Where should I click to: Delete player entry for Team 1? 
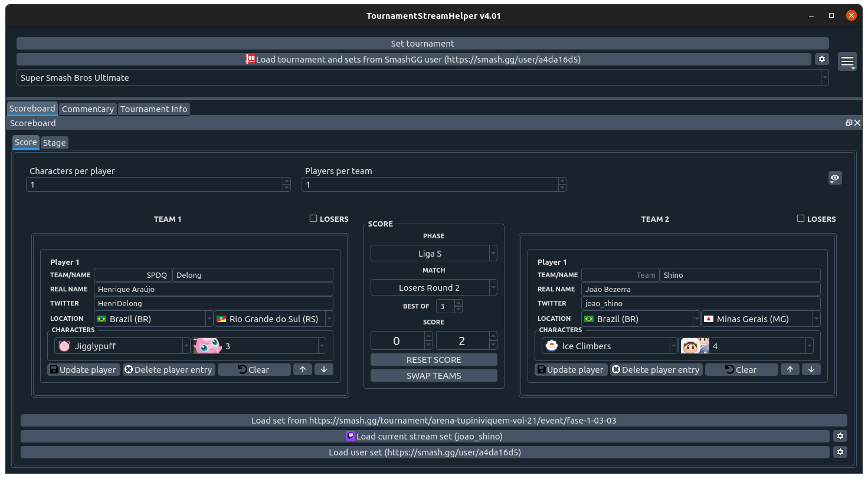click(x=169, y=369)
